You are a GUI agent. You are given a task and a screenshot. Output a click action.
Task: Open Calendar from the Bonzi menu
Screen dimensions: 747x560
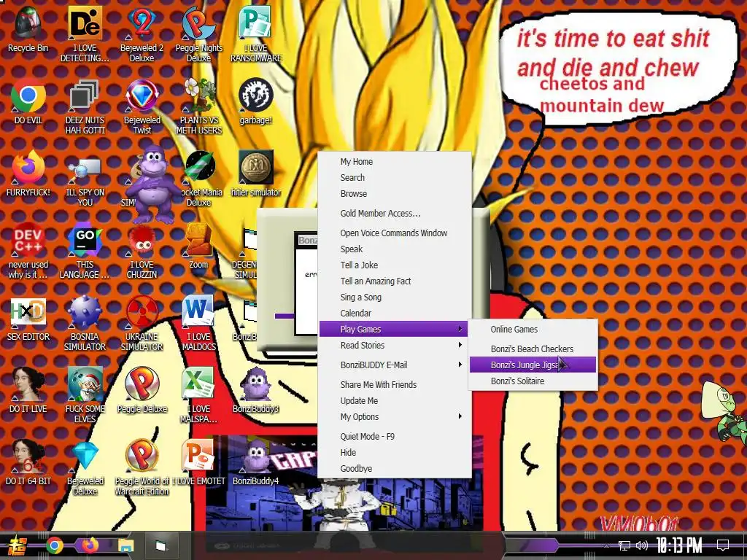click(x=395, y=314)
